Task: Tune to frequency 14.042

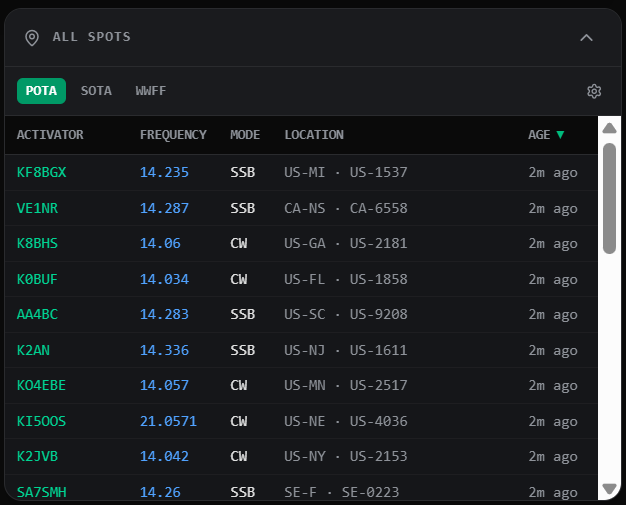Action: [x=164, y=456]
